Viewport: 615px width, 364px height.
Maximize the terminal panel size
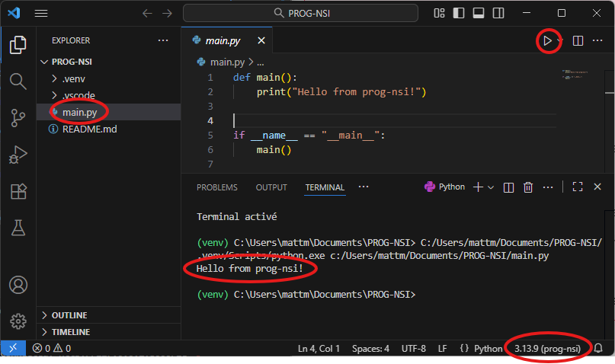point(578,187)
